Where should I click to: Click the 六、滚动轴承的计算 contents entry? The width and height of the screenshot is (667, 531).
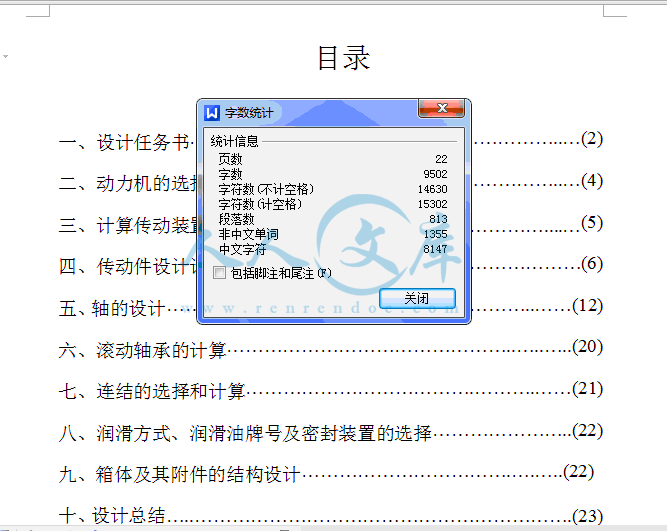click(x=142, y=350)
